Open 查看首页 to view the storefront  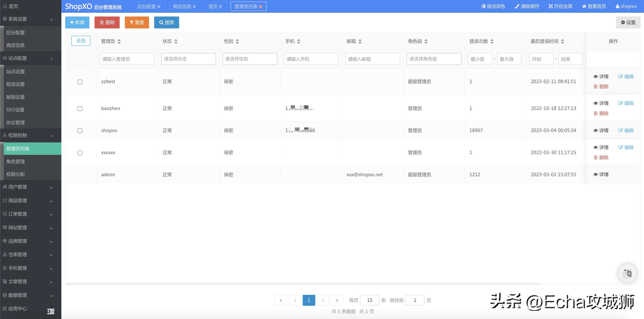click(594, 6)
